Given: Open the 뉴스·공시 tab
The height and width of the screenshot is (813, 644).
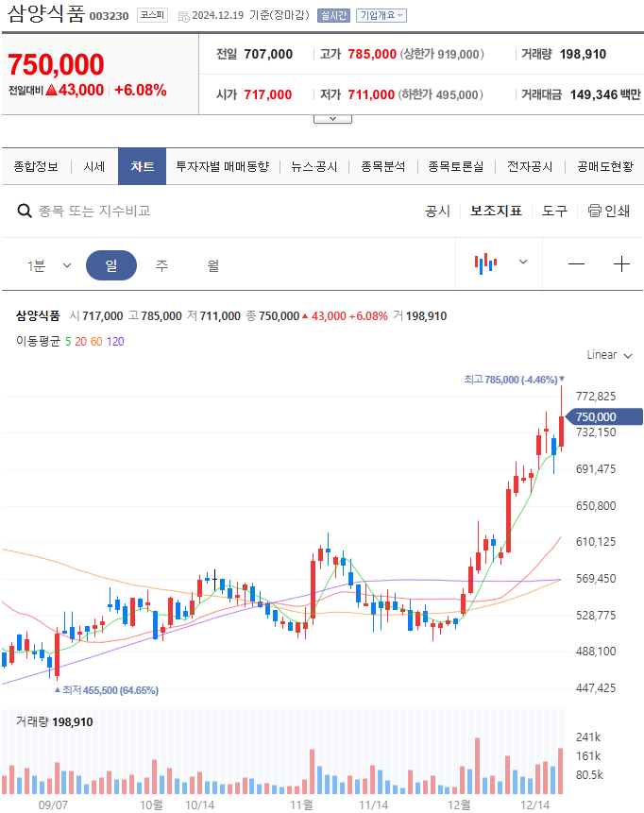Looking at the screenshot, I should click(314, 166).
